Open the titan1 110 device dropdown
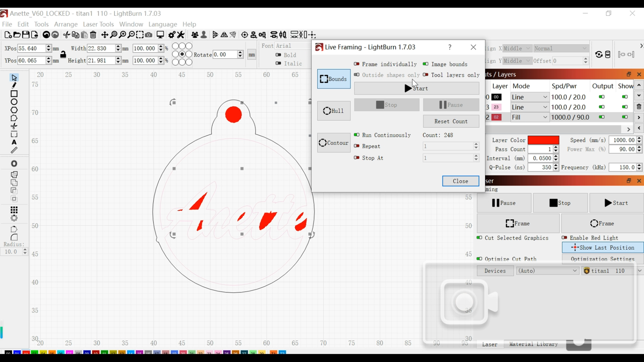 click(640, 271)
